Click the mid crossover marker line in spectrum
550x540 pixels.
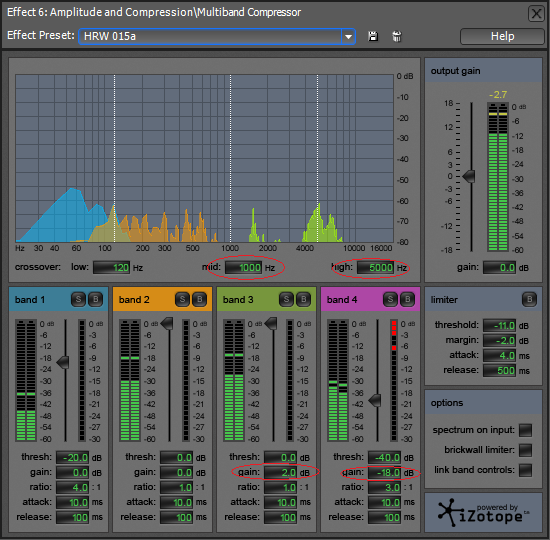pyautogui.click(x=230, y=158)
